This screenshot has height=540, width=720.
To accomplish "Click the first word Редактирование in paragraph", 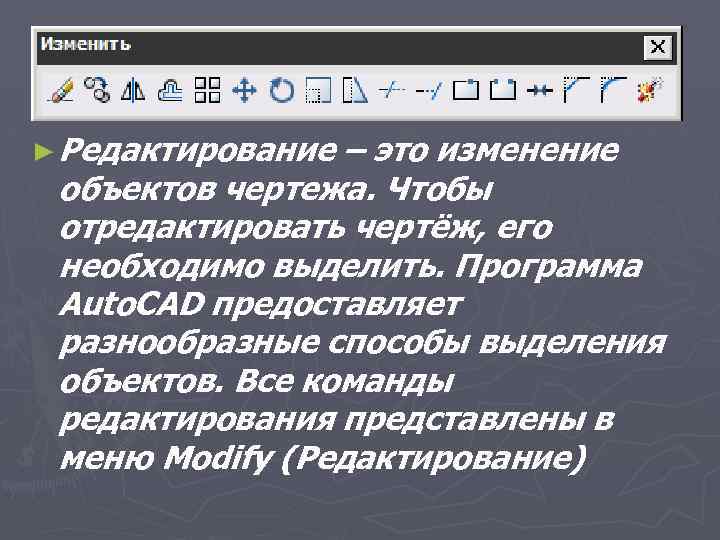I will (198, 151).
